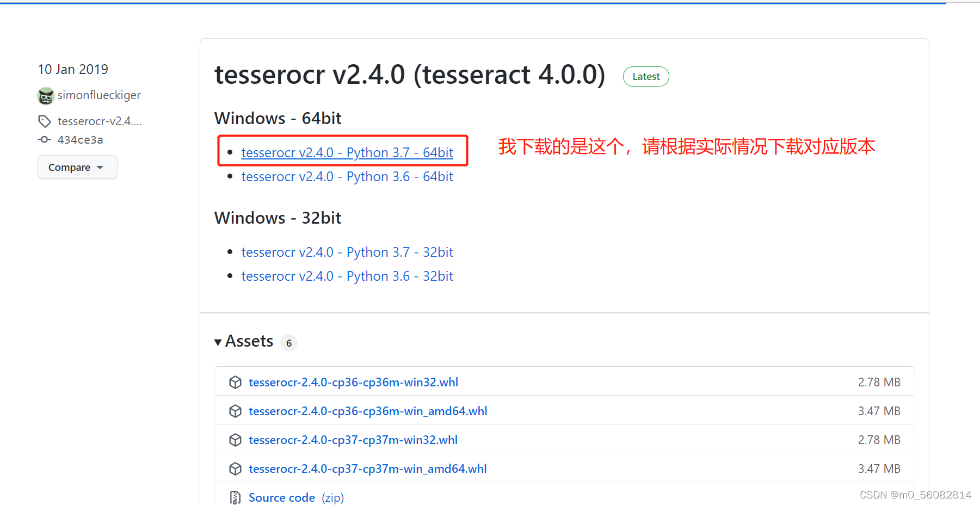Screen dimensions: 980x505
Task: Open the Python 3.6 64bit download link
Action: pos(347,177)
